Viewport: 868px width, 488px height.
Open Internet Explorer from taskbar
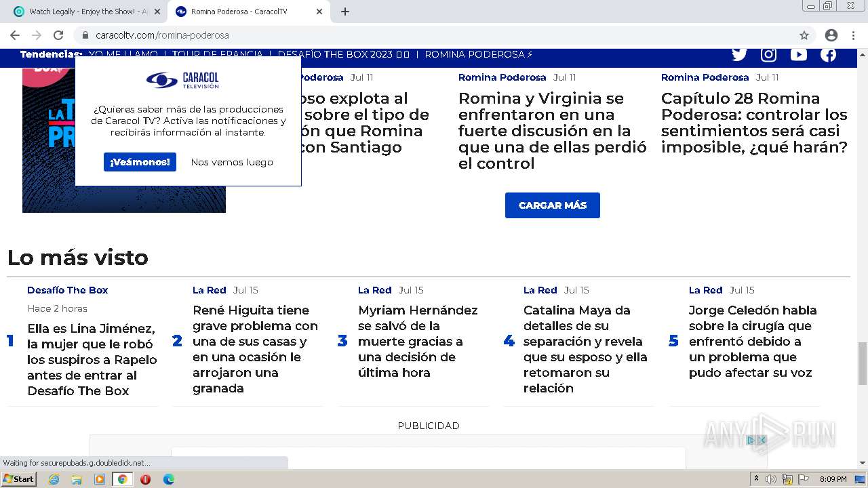click(x=54, y=479)
